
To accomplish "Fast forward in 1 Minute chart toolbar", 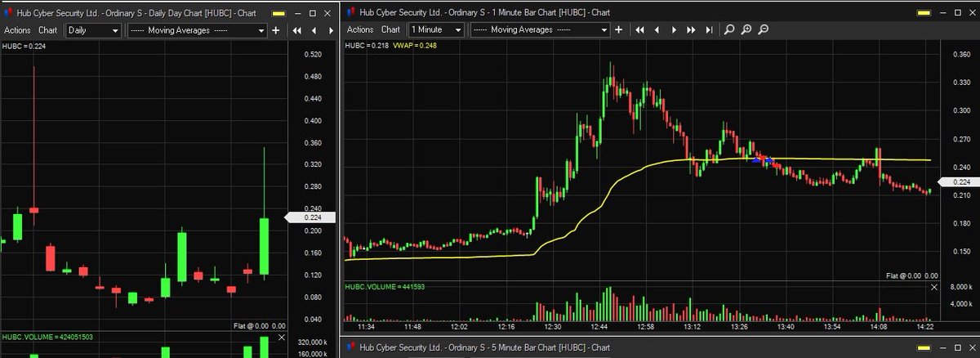I will (x=691, y=29).
